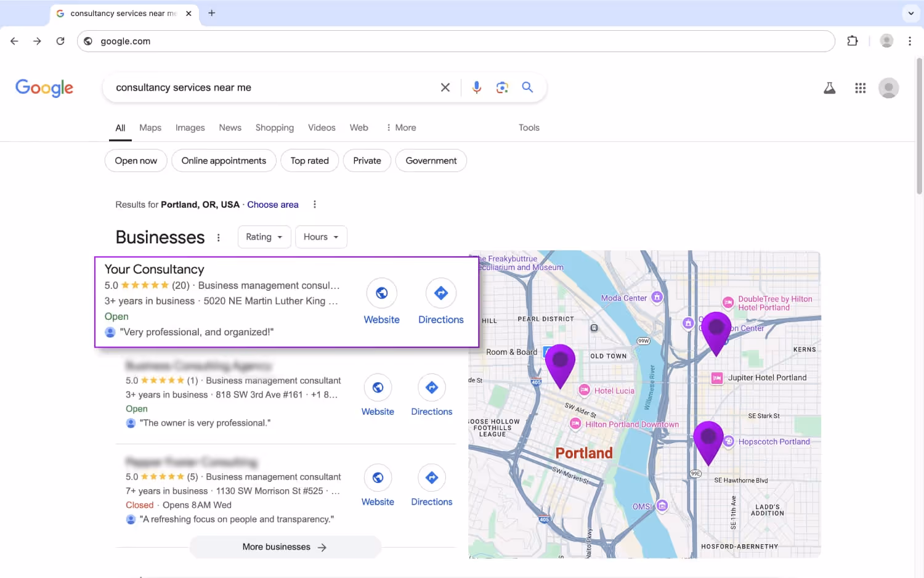Reload the page
The height and width of the screenshot is (578, 924).
(60, 41)
